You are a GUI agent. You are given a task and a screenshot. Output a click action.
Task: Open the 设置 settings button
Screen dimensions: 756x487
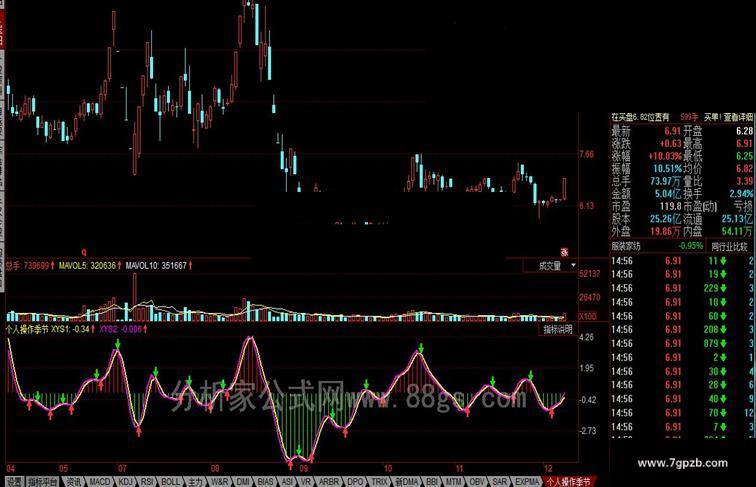[14, 482]
